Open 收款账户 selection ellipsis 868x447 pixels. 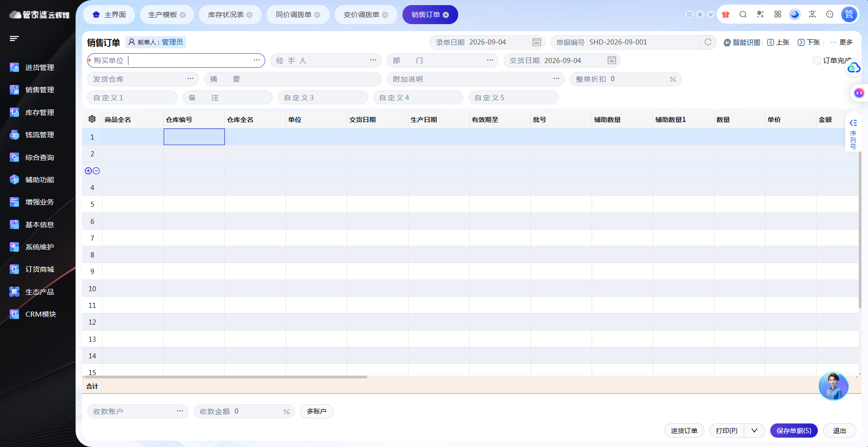(180, 411)
